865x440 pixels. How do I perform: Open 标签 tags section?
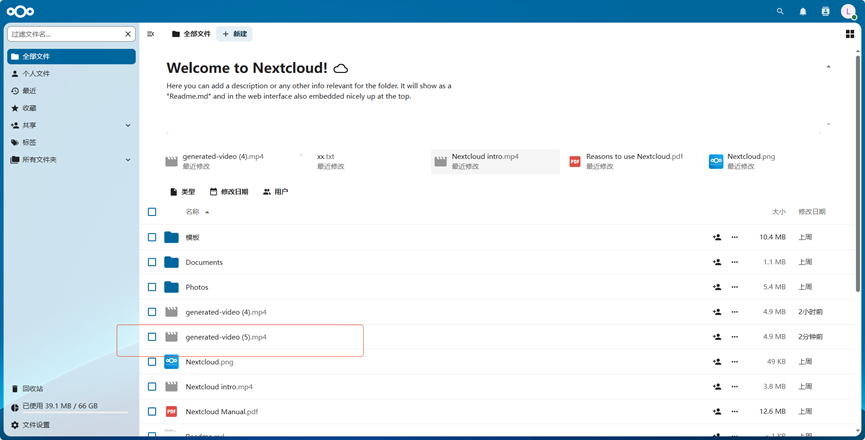click(x=71, y=142)
